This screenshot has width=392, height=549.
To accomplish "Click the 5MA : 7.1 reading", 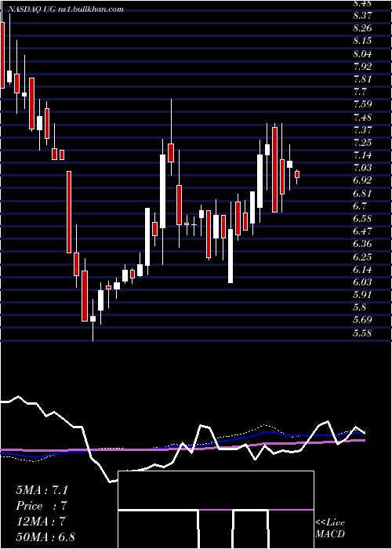I will [x=42, y=490].
